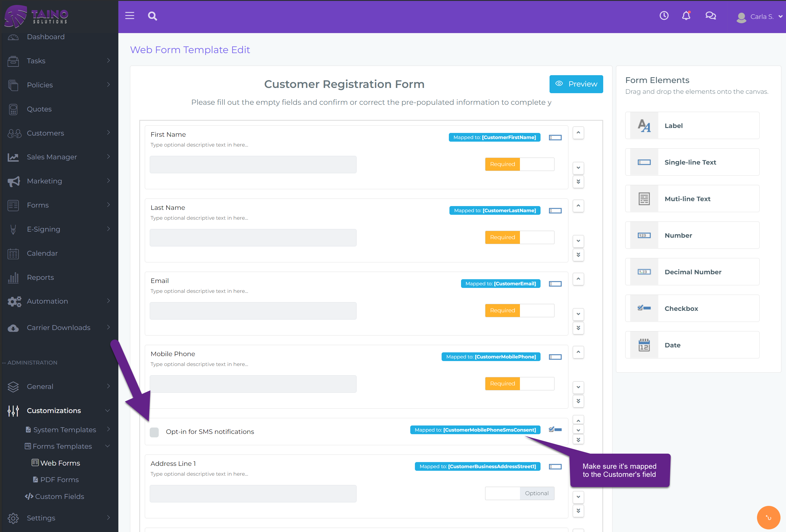Open the Carla S. user dropdown
The width and height of the screenshot is (786, 532).
click(x=780, y=16)
